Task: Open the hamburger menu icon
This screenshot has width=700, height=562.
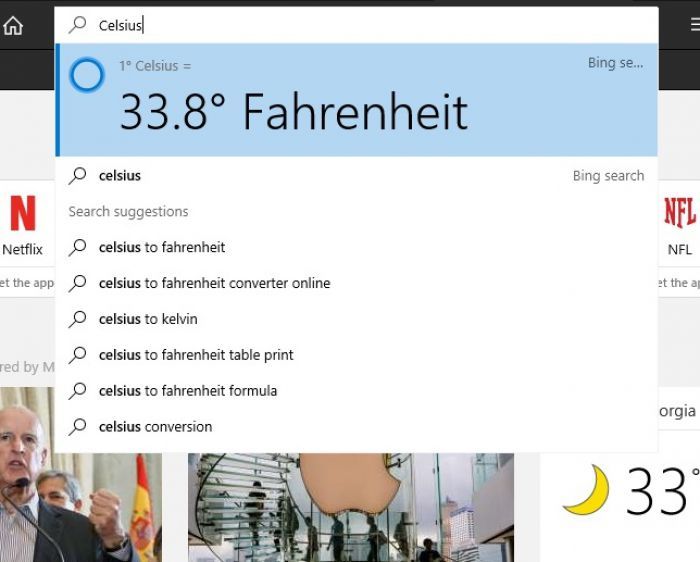Action: click(695, 25)
